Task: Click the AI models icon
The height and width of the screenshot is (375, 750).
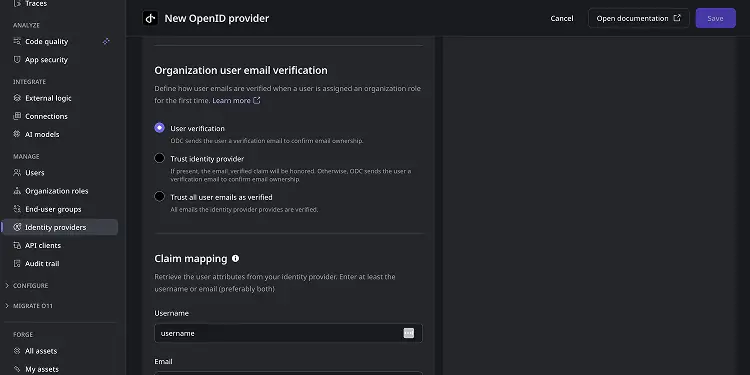Action: [x=17, y=134]
